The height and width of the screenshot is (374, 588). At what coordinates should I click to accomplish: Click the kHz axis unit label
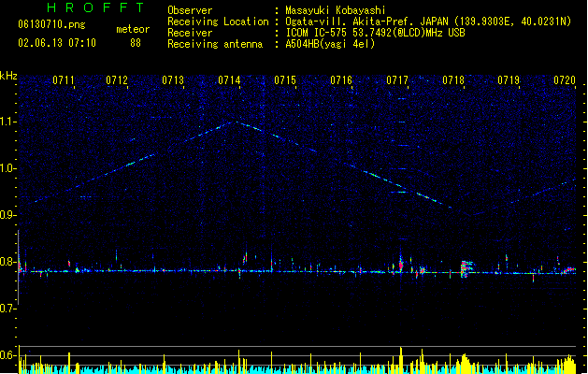pos(8,76)
